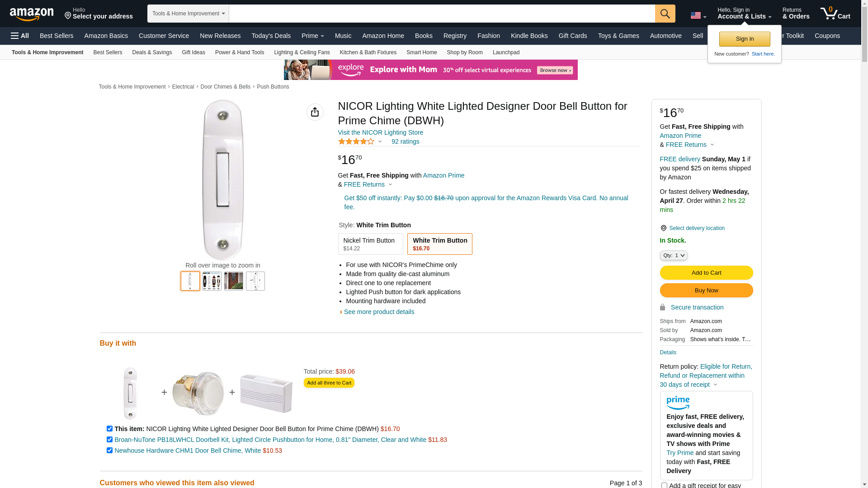Click the US flag language selector

(698, 16)
